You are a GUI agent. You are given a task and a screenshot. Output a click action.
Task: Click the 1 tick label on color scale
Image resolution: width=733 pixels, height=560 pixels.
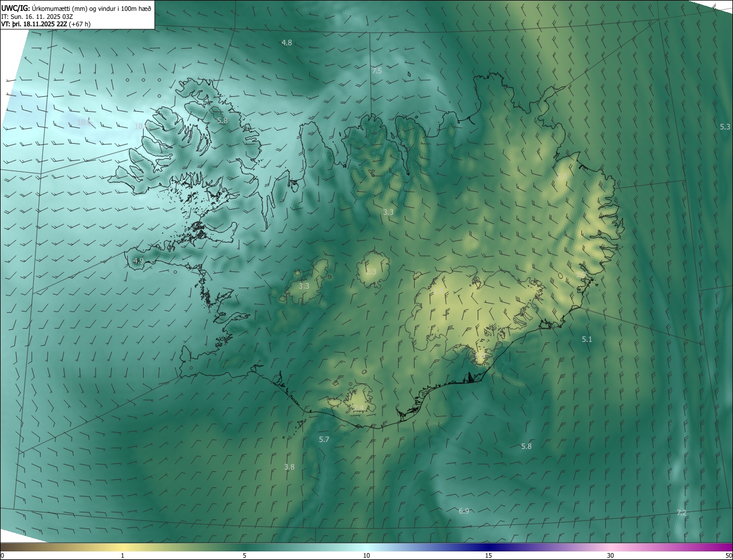[x=123, y=555]
